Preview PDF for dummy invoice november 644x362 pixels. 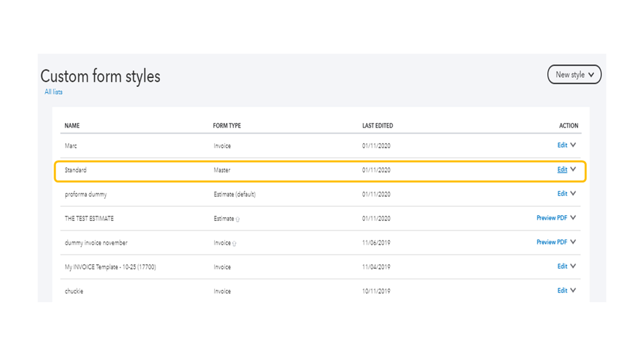551,242
